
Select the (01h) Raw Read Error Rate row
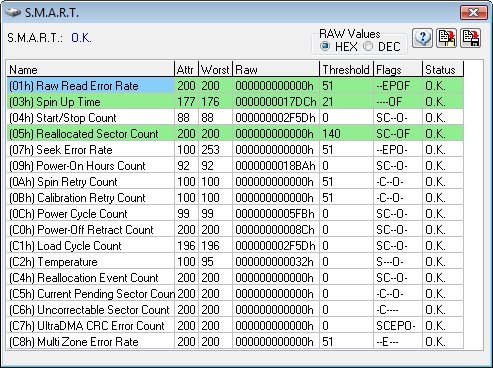(235, 86)
